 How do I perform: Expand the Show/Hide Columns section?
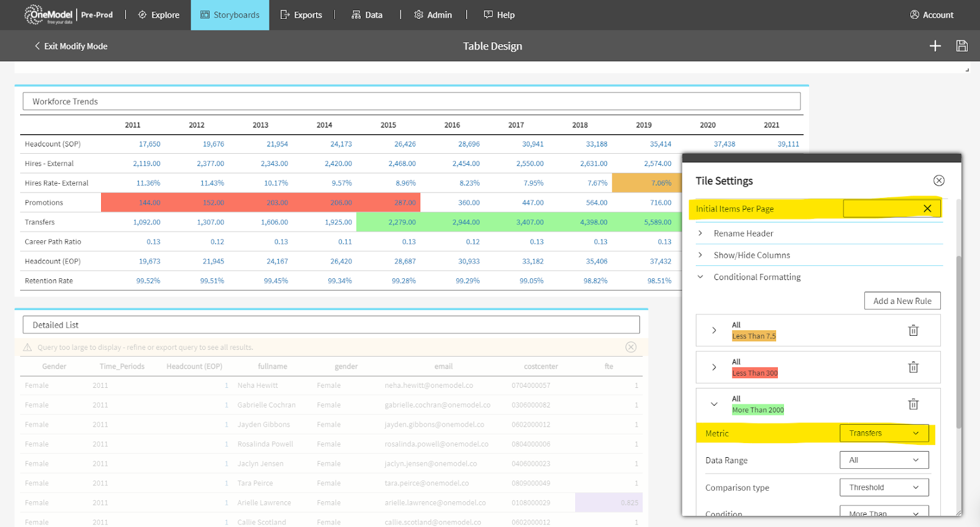pyautogui.click(x=701, y=255)
